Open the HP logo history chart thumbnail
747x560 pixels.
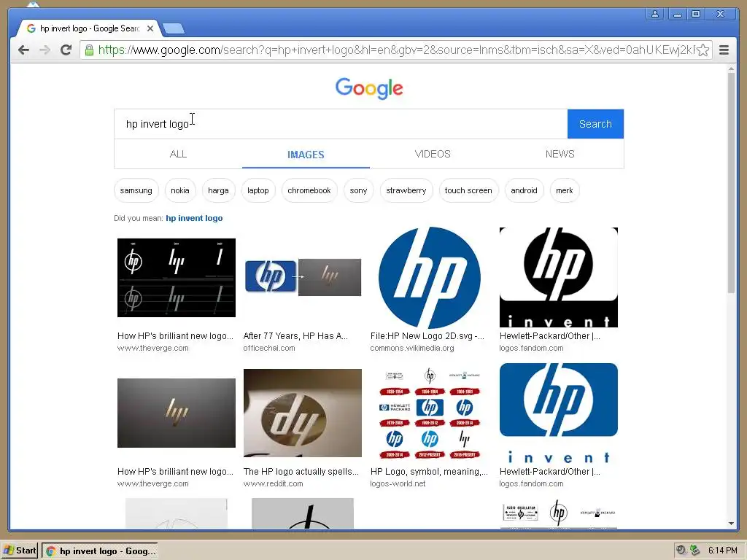pyautogui.click(x=429, y=413)
